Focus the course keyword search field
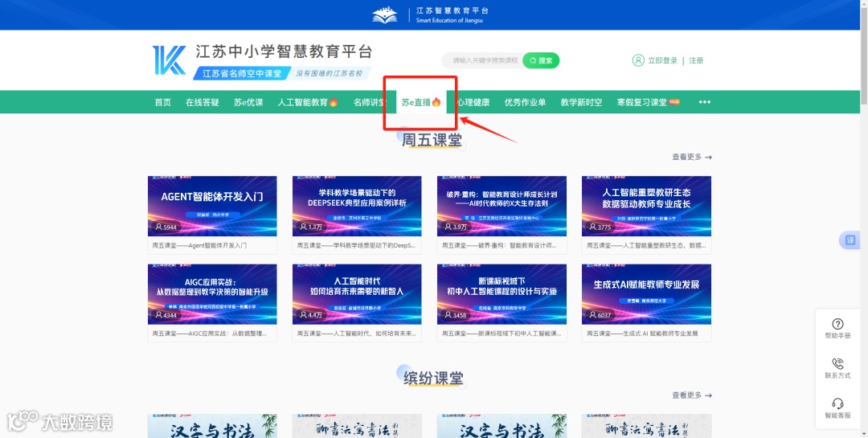Screen dimensions: 868x438 point(482,60)
